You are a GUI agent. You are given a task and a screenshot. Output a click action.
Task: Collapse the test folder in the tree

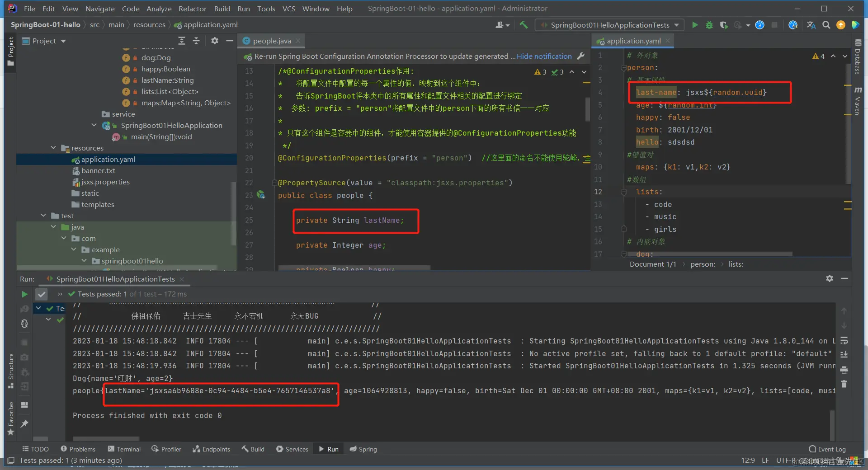coord(43,216)
